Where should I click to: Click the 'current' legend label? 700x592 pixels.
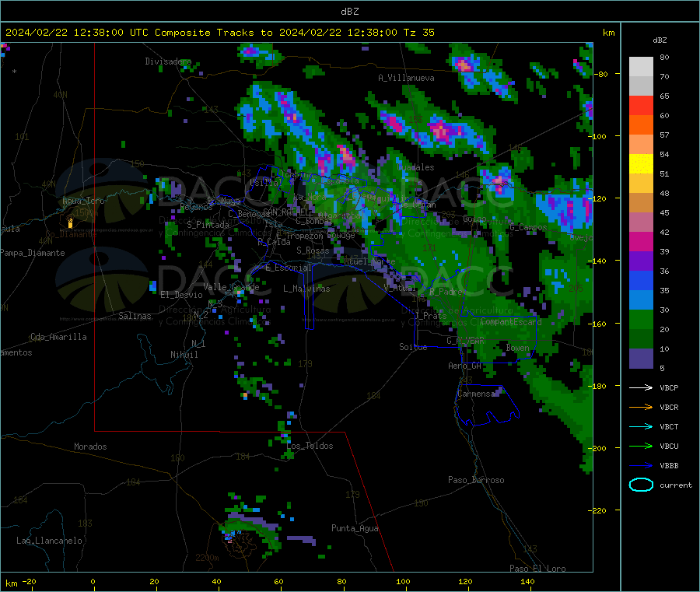[676, 485]
